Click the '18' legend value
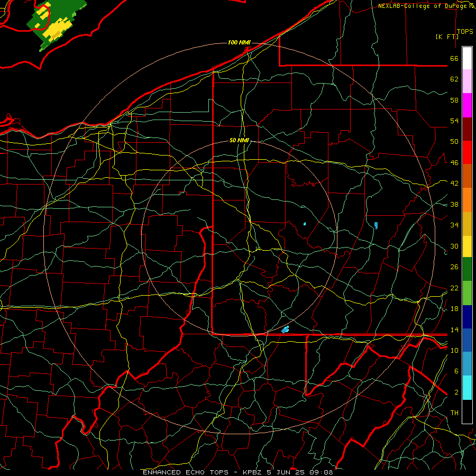 click(x=454, y=309)
